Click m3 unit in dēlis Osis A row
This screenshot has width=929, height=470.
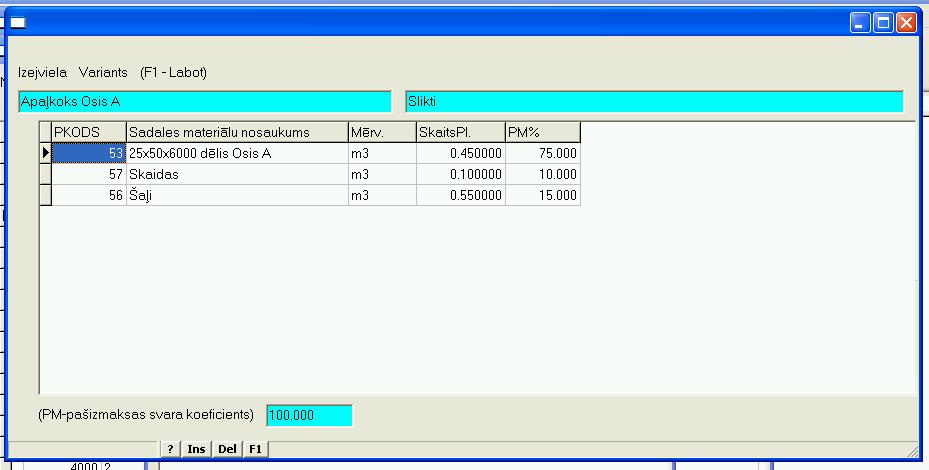(382, 154)
